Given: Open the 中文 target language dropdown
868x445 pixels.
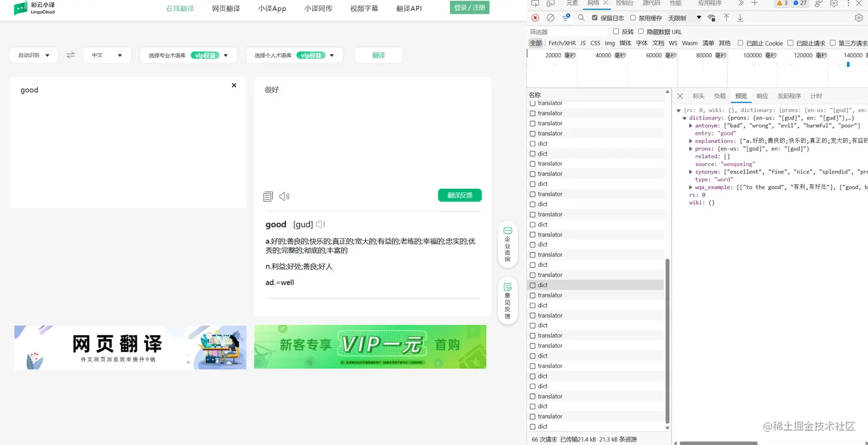Looking at the screenshot, I should point(107,55).
